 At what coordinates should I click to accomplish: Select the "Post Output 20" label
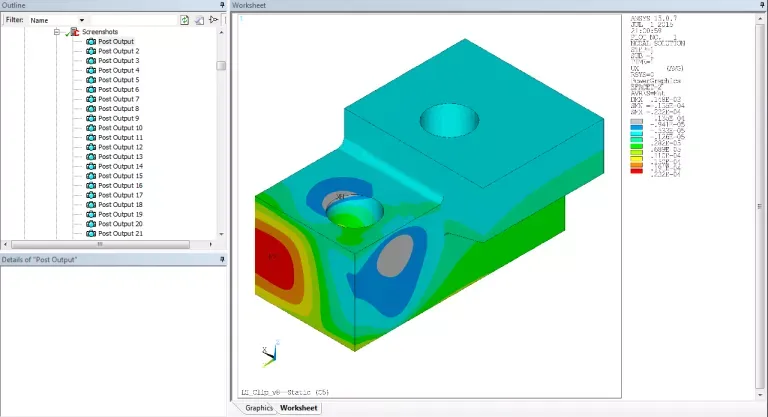pos(120,224)
